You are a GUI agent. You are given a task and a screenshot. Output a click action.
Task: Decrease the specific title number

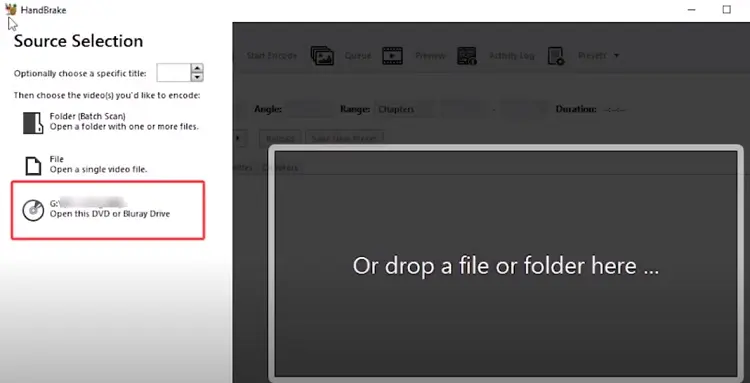[x=197, y=77]
